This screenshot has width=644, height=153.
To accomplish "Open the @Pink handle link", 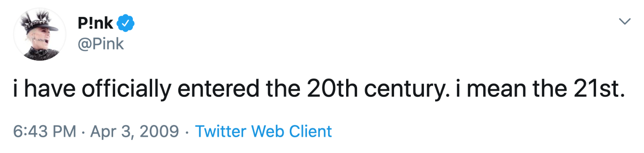I will 101,44.
